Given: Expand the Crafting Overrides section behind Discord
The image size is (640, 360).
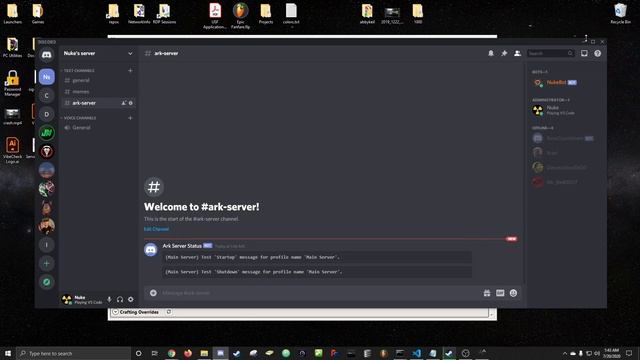Looking at the screenshot, I should click(x=116, y=312).
